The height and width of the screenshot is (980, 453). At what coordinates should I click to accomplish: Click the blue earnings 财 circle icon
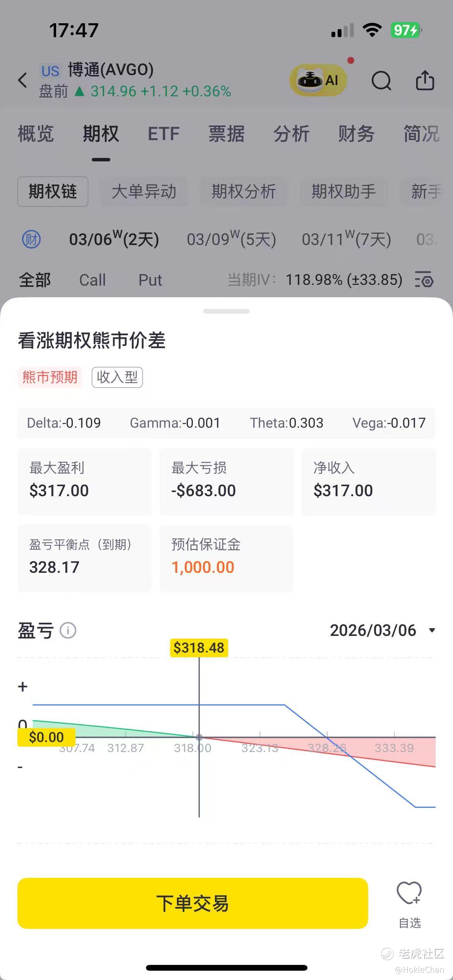coord(31,239)
